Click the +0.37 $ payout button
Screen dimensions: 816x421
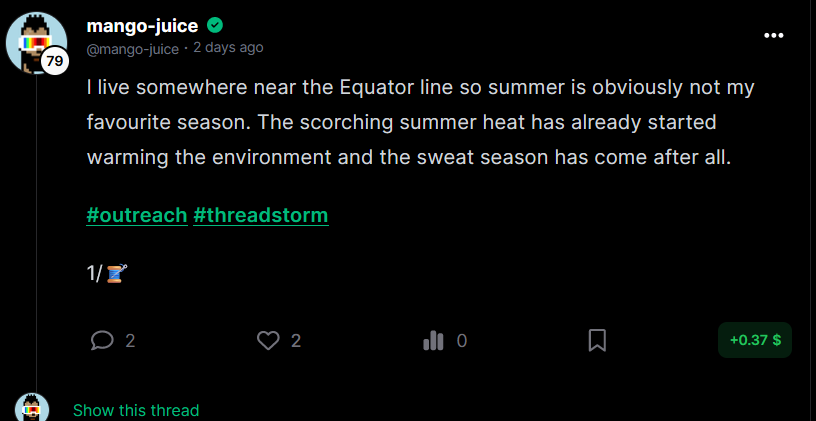click(755, 340)
